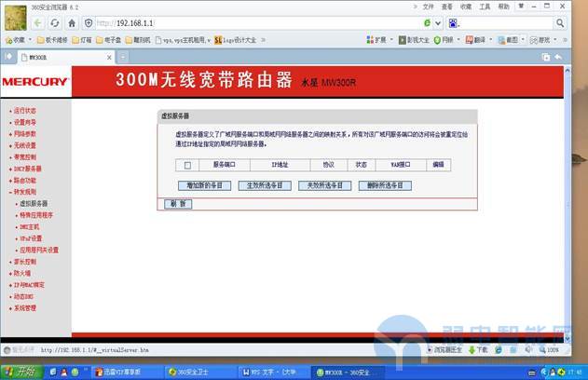Open the 扩展 extensions dropdown
The image size is (588, 380).
(x=380, y=40)
